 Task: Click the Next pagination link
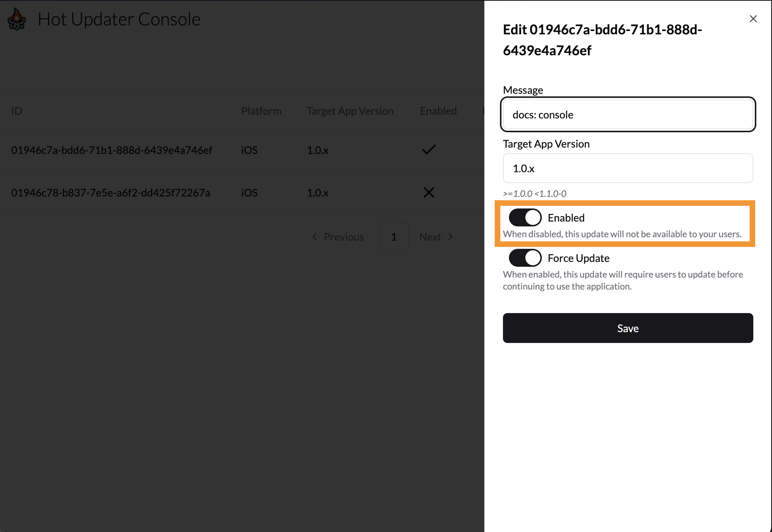[x=430, y=237]
